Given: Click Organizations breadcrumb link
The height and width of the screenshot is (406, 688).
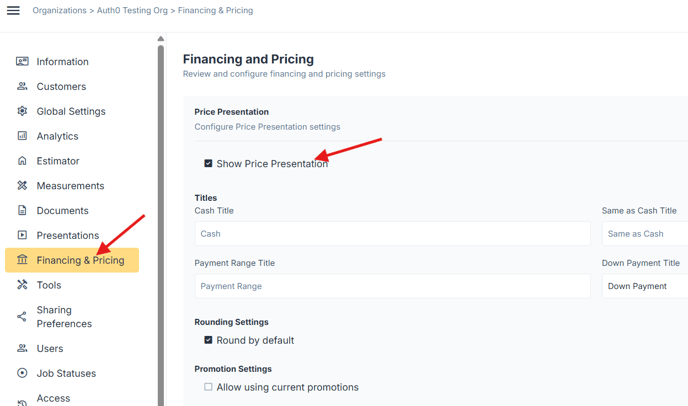Looking at the screenshot, I should point(61,11).
